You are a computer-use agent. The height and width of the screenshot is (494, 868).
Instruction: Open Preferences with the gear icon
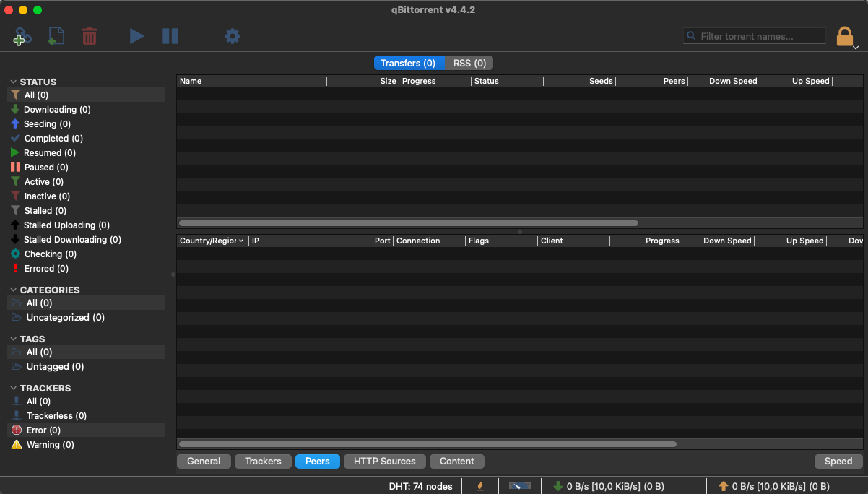point(232,36)
